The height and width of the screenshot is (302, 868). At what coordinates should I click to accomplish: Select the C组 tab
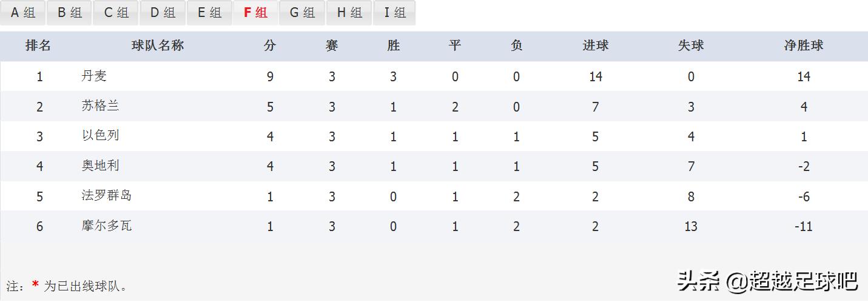click(116, 13)
